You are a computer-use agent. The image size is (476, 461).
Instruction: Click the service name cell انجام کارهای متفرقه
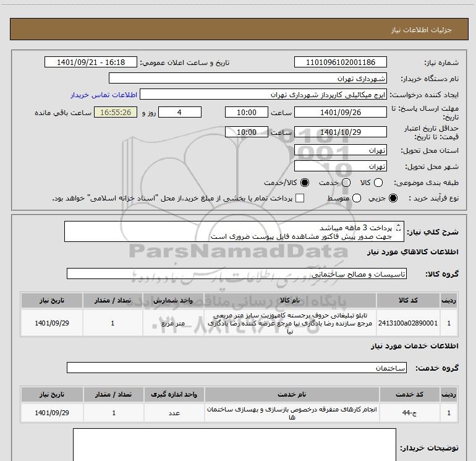[x=292, y=413]
